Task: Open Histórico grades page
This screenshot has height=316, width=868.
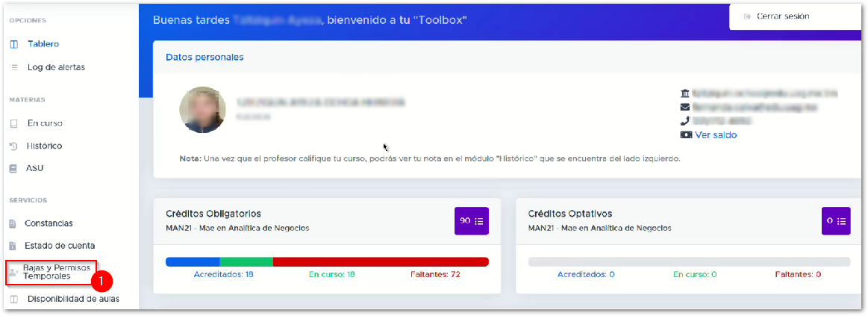Action: 44,146
